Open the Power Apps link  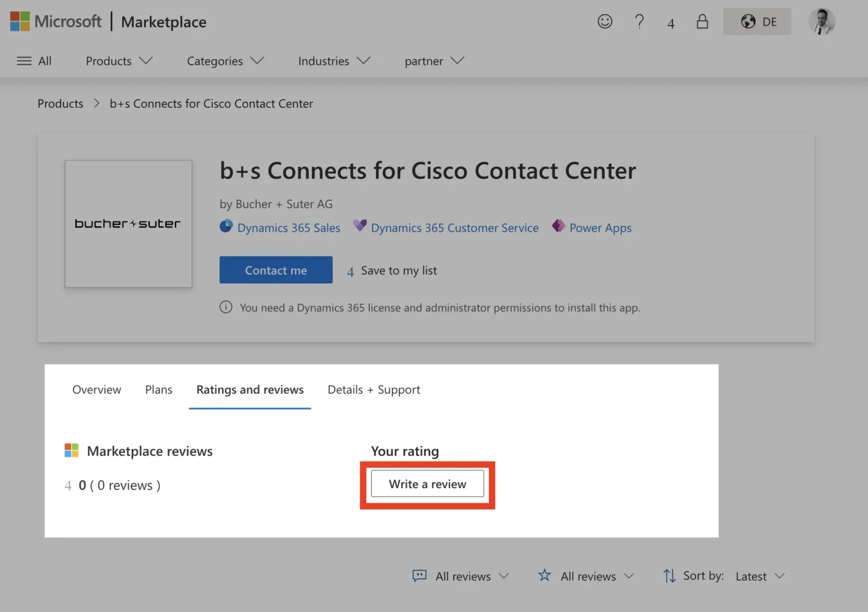pyautogui.click(x=600, y=228)
